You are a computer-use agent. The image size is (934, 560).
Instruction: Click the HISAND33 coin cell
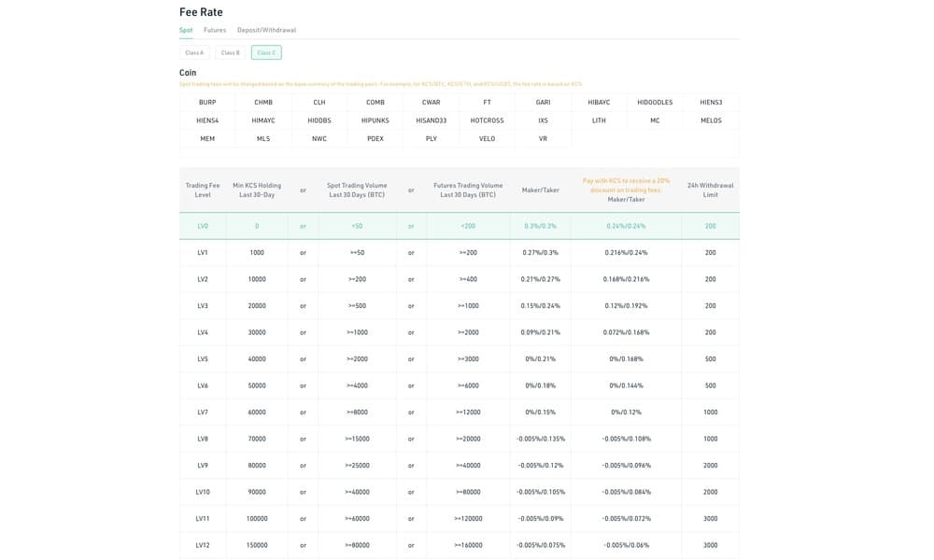pos(432,120)
